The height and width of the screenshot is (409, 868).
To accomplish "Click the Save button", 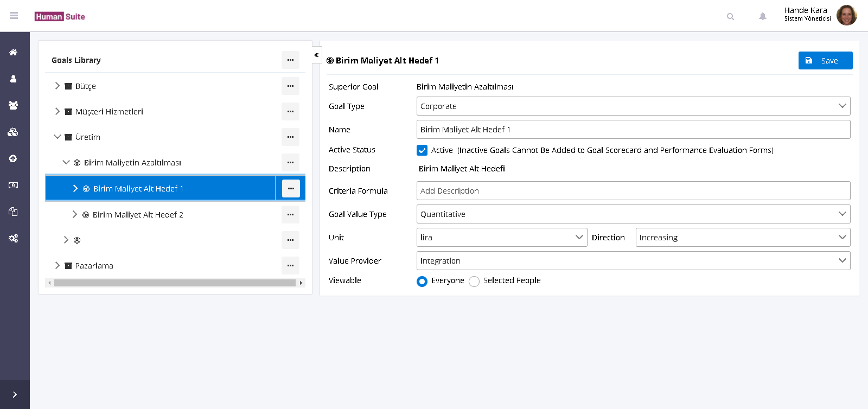I will pos(825,61).
